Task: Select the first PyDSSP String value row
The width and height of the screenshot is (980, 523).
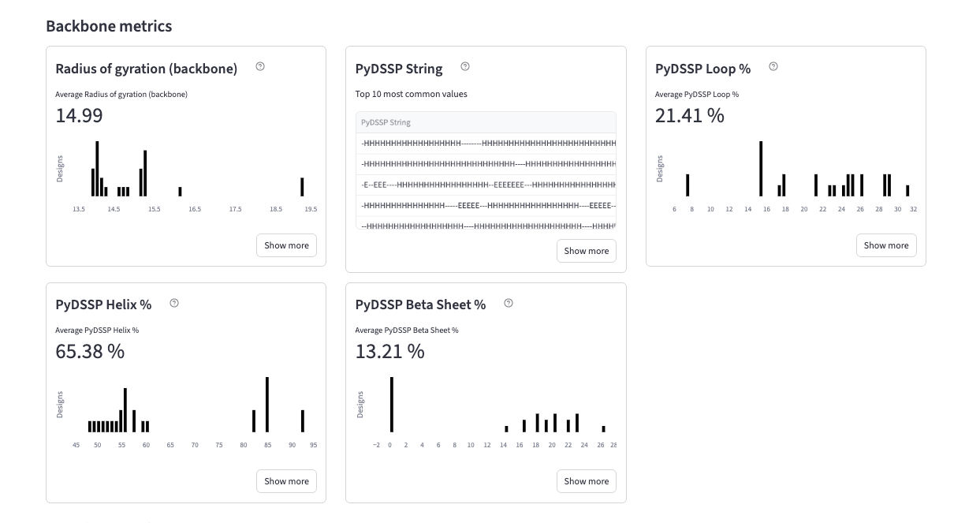Action: tap(486, 143)
